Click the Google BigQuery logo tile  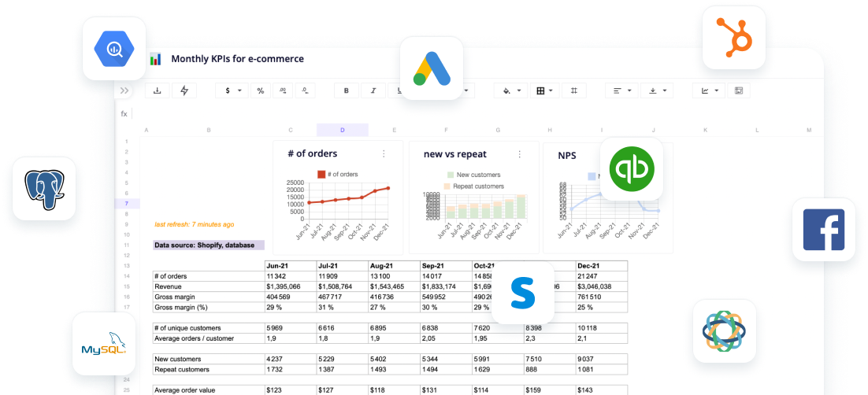(114, 49)
